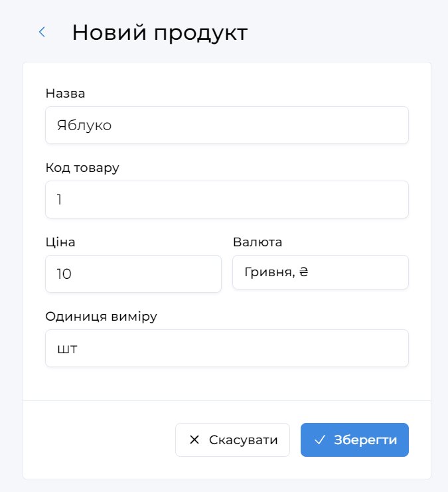The image size is (448, 492).
Task: Click the Ціна label above price field
Action: click(x=60, y=242)
